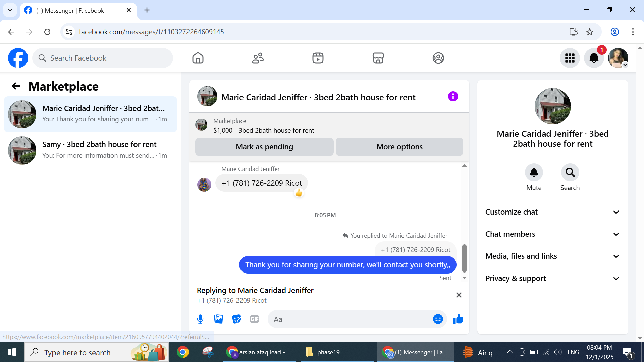Go back in browser history
Viewport: 644px width, 362px height.
[11, 32]
